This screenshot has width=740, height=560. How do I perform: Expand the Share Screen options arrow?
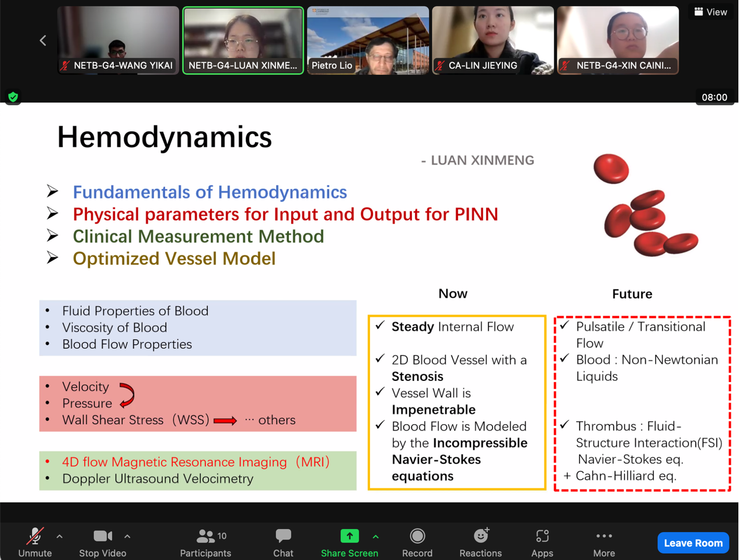376,536
